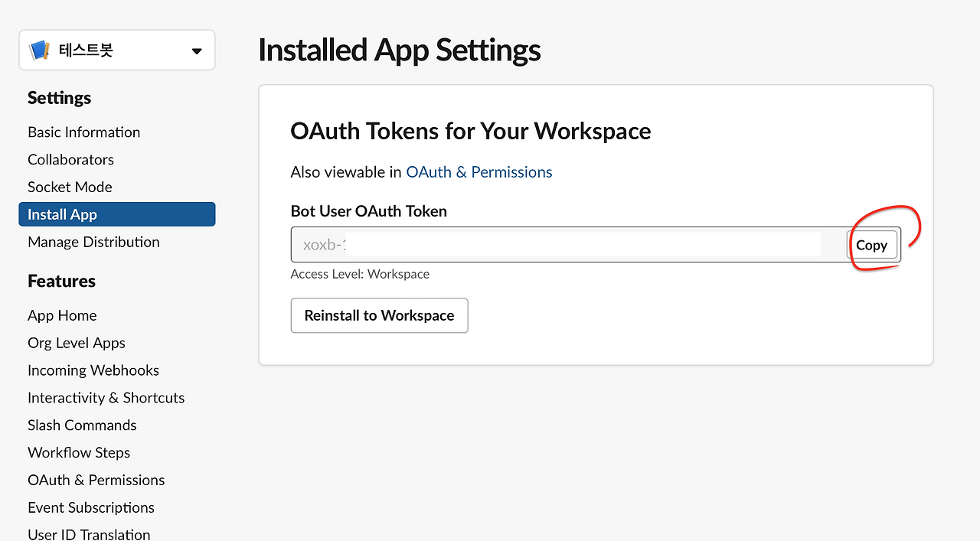The width and height of the screenshot is (980, 541).
Task: Open Socket Mode settings
Action: click(70, 187)
